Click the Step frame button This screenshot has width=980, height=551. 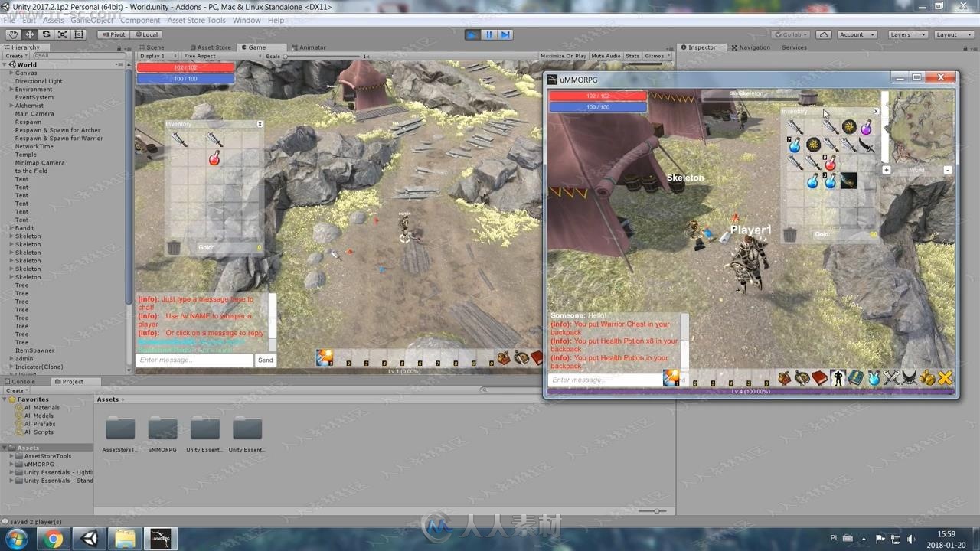(505, 34)
